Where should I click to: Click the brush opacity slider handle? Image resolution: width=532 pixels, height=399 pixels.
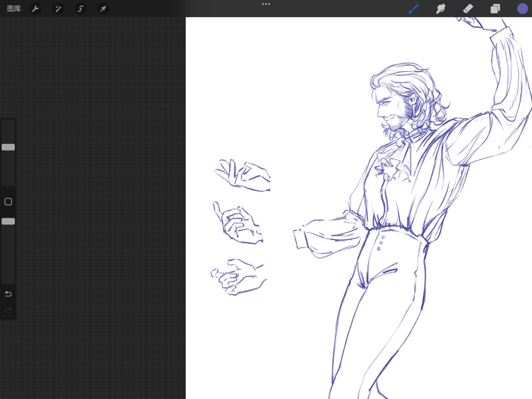8,221
